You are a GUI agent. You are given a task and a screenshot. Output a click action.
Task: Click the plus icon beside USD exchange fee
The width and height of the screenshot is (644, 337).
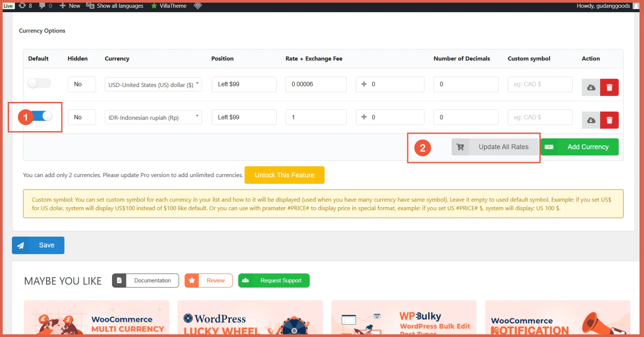click(x=364, y=84)
